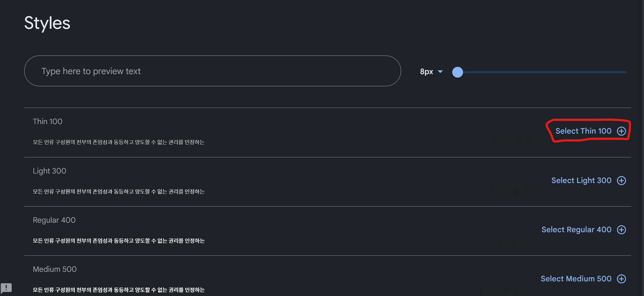Click the plus icon beside Select Medium 500
This screenshot has height=296, width=644.
pyautogui.click(x=621, y=279)
